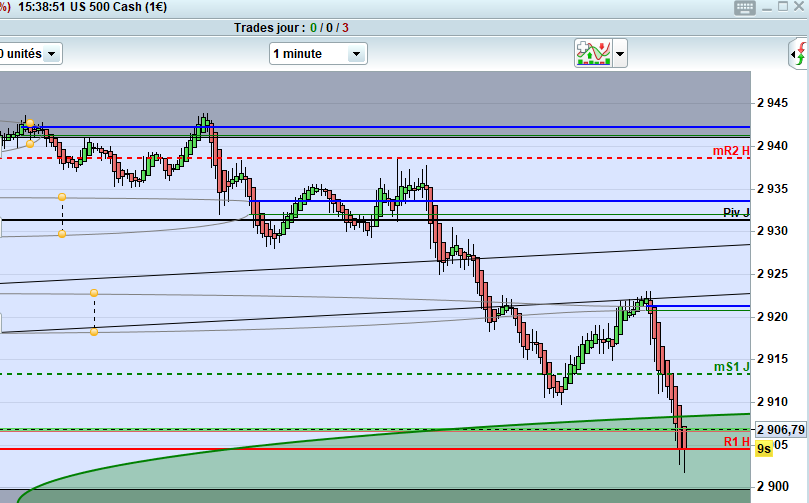
Task: Open the indicators and trading systems icon
Action: 593,53
